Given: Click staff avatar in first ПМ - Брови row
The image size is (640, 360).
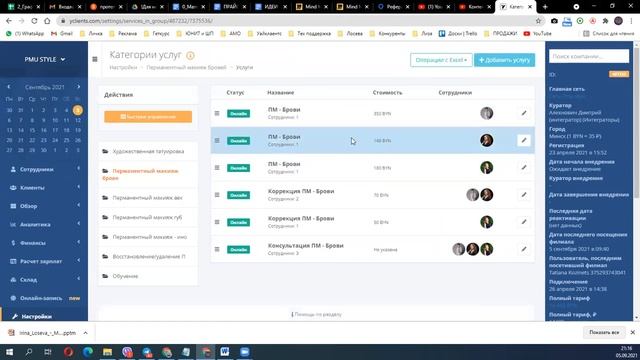Looking at the screenshot, I should coord(487,113).
